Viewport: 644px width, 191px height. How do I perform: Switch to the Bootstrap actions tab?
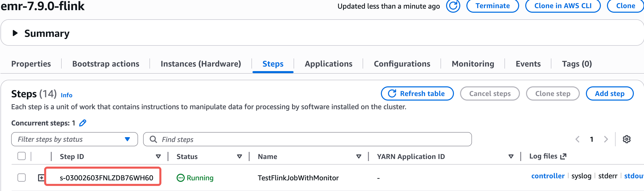point(106,64)
